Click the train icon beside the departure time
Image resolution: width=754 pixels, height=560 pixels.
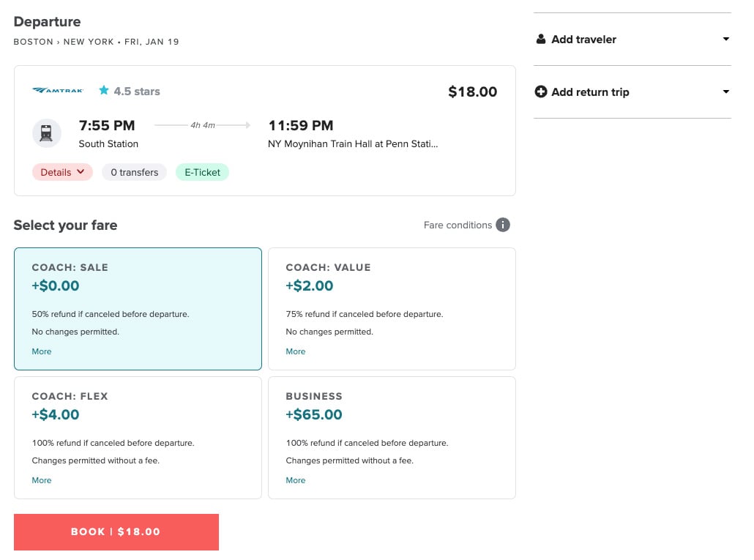click(46, 133)
